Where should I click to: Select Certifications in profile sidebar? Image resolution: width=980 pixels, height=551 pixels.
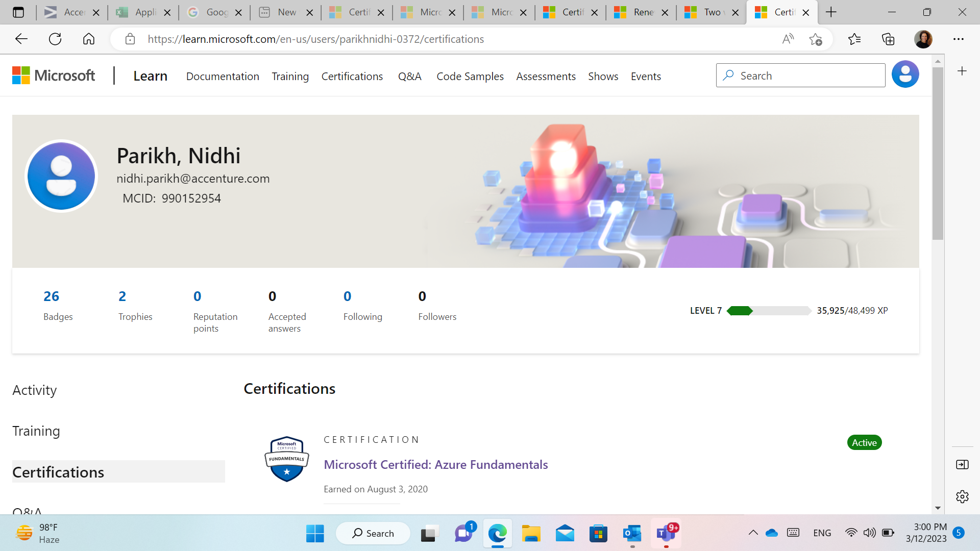pos(118,472)
